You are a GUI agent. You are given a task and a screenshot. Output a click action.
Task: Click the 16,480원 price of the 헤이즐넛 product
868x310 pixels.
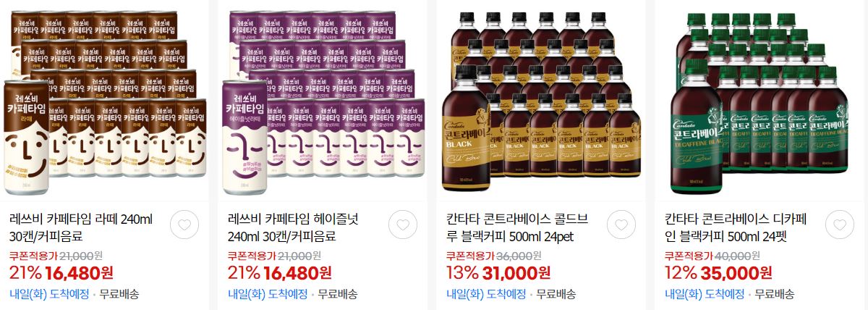click(297, 273)
